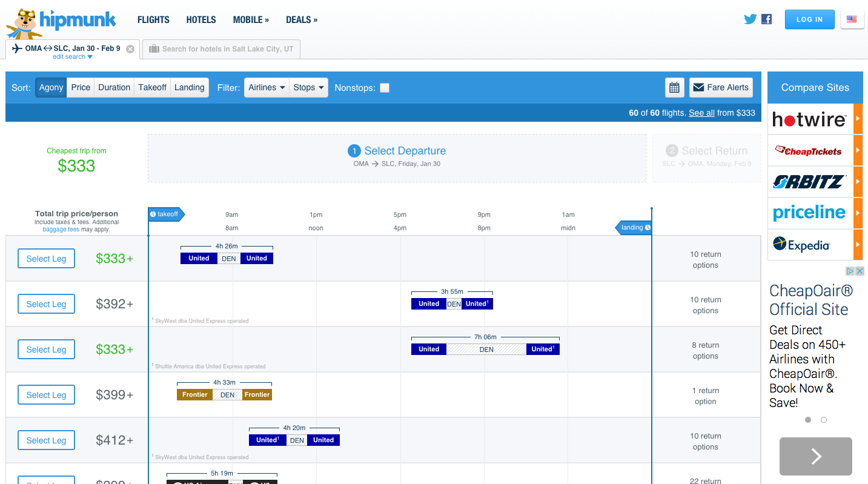Sort flights by Agony

point(51,88)
